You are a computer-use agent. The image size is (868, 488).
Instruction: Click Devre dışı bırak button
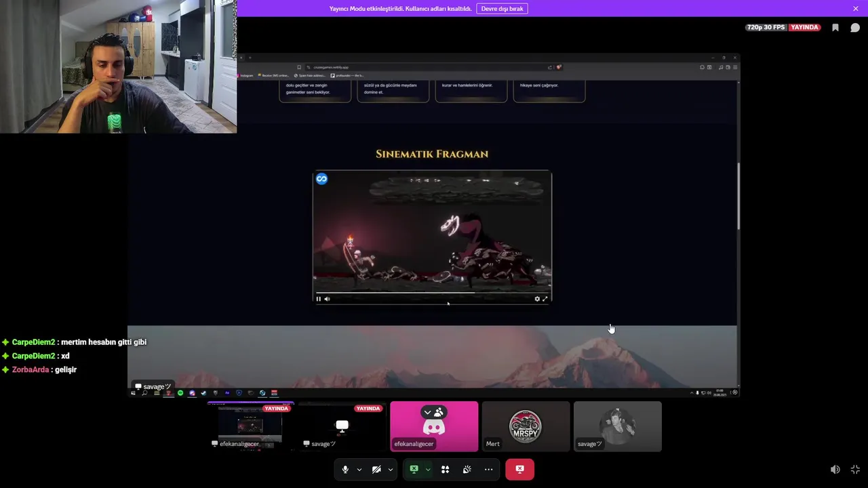pyautogui.click(x=502, y=9)
